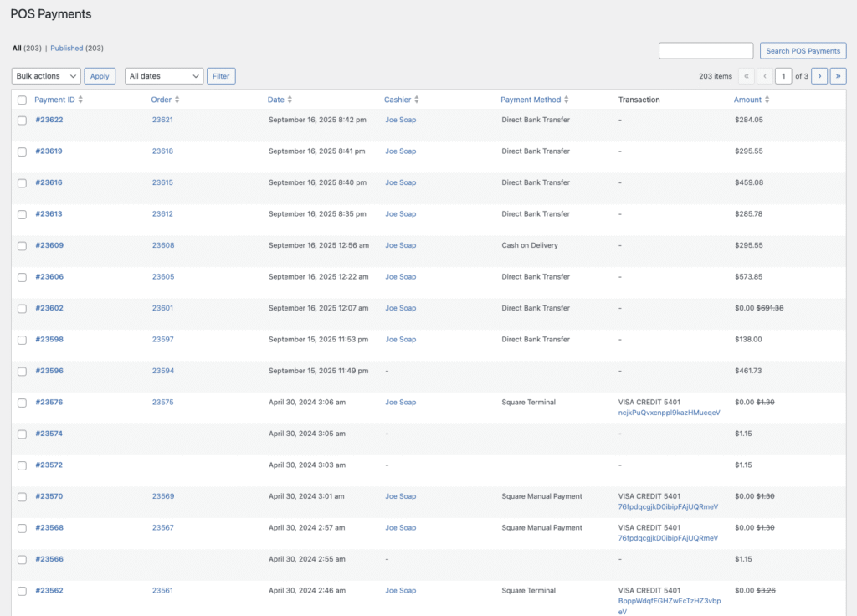Show Published payments filter view
Image resolution: width=857 pixels, height=616 pixels.
67,49
